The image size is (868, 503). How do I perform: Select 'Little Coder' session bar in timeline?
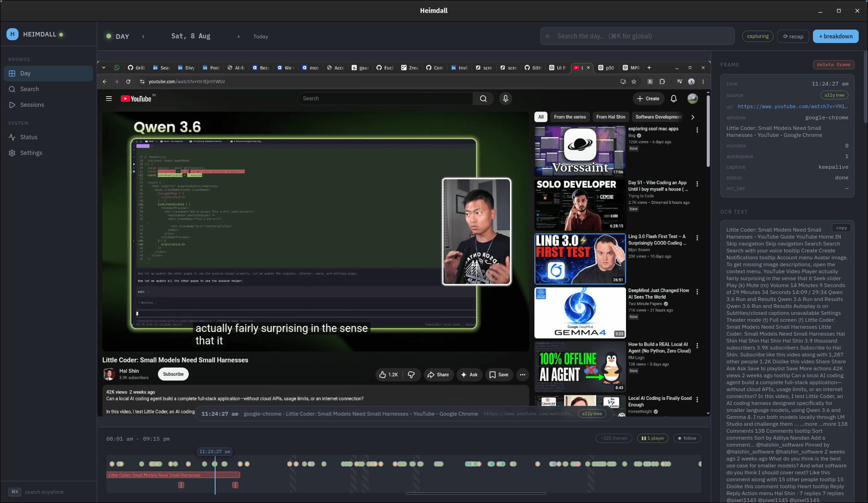173,475
